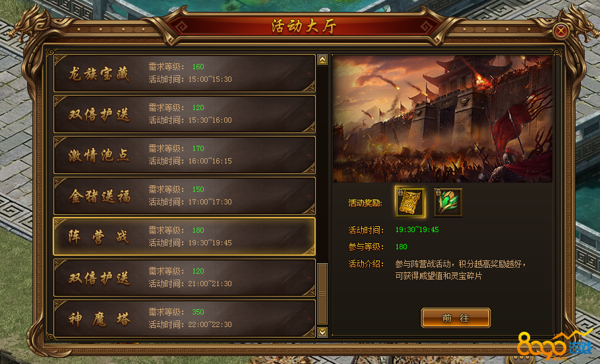Select the 双倍护送 15:30~16:00 activity
The width and height of the screenshot is (600, 364).
(x=185, y=114)
